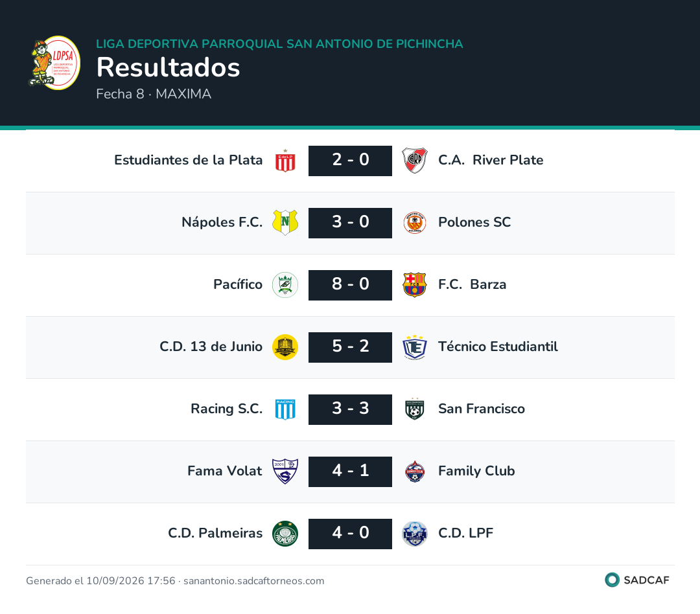Click the LDPSA league logo
Image resolution: width=700 pixels, height=614 pixels.
54,63
